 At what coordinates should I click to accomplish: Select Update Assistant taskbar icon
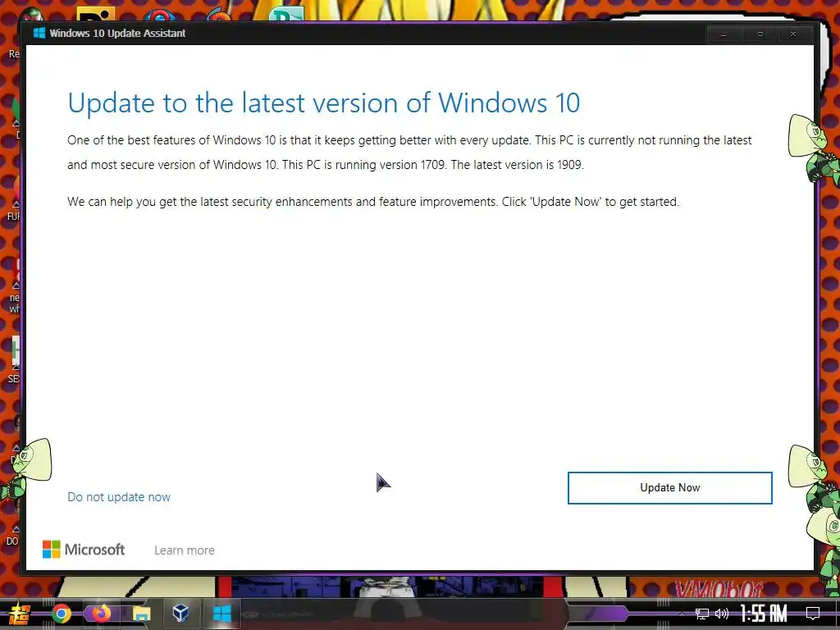(221, 614)
